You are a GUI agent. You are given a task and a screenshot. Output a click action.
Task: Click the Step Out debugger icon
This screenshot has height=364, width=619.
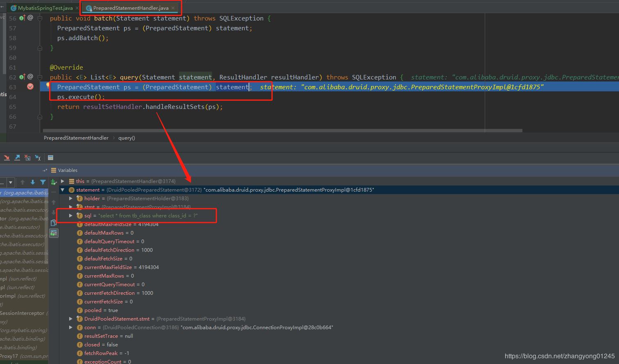[x=17, y=158]
